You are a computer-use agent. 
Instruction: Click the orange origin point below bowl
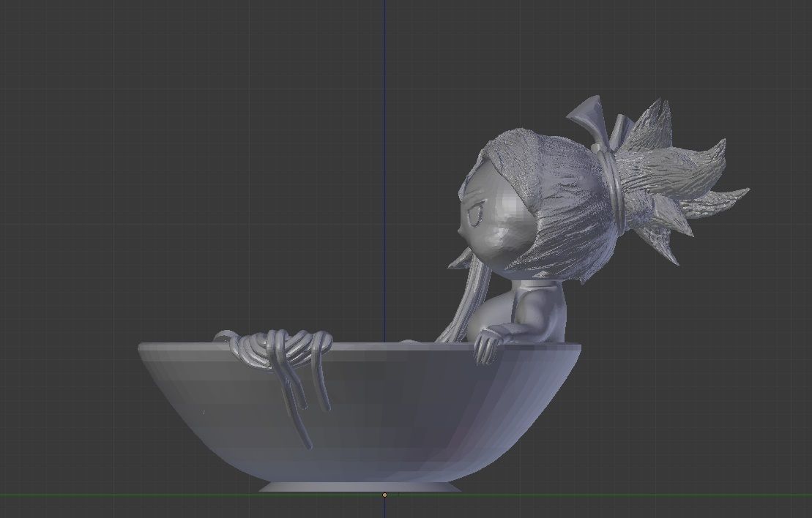click(x=385, y=495)
